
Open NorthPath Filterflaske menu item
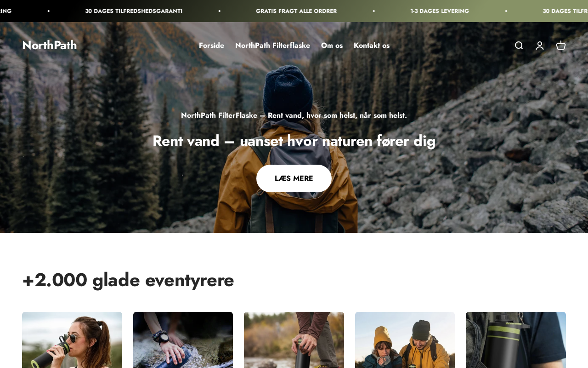pyautogui.click(x=272, y=45)
